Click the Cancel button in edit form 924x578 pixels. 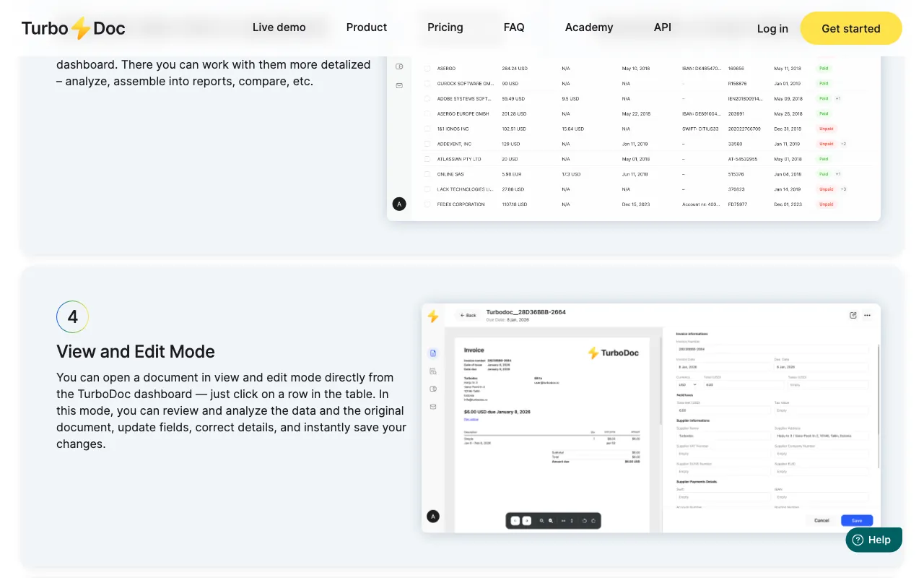point(821,520)
